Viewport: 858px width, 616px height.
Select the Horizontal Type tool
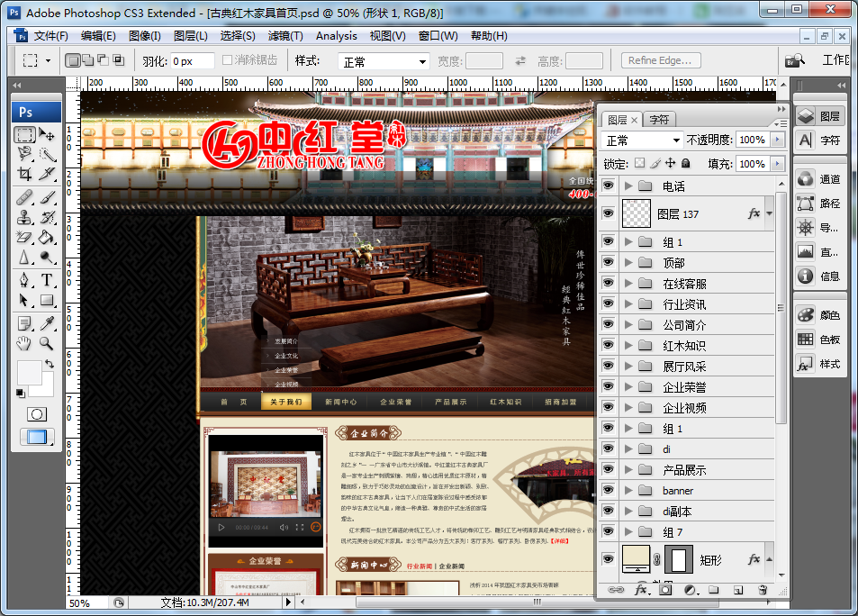click(x=47, y=281)
